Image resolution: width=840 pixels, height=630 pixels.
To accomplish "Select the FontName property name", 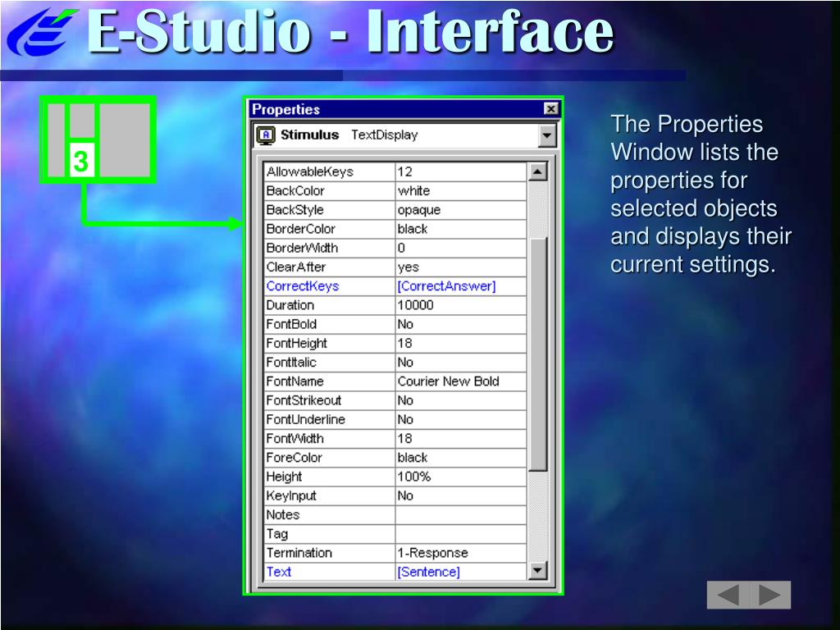I will (x=330, y=381).
